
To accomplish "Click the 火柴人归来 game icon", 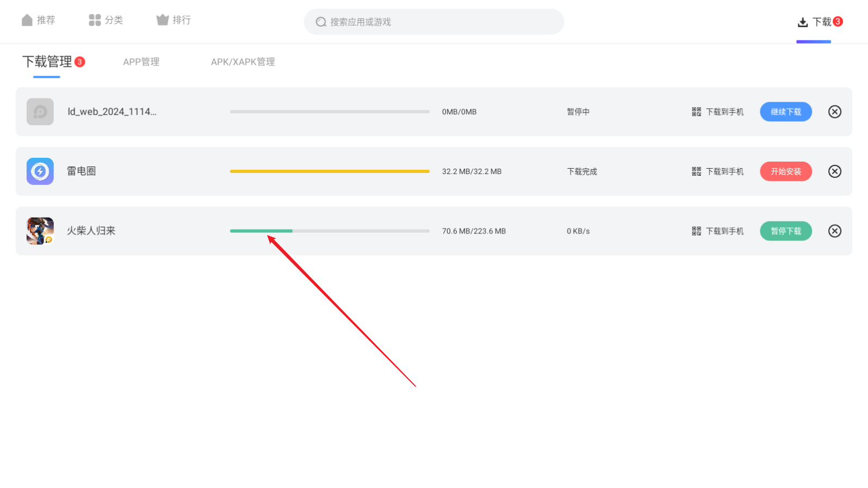I will coord(40,231).
